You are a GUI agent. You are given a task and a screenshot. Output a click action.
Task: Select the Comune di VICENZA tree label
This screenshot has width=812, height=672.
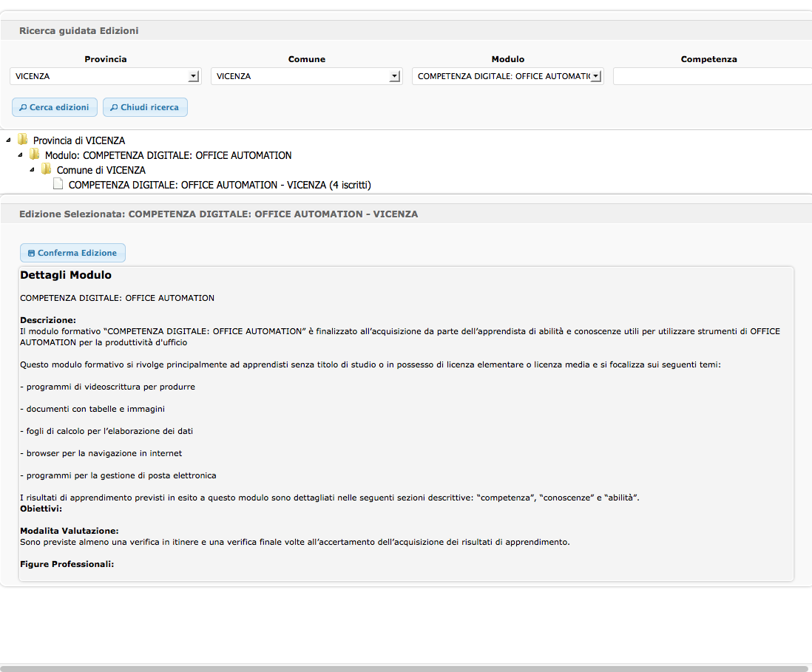[x=101, y=170]
